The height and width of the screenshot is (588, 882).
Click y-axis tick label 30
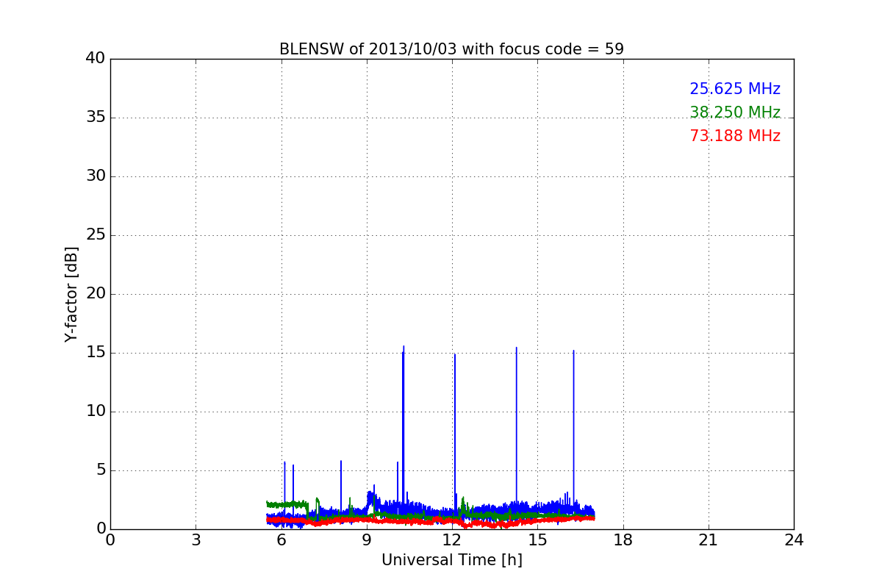(x=95, y=176)
